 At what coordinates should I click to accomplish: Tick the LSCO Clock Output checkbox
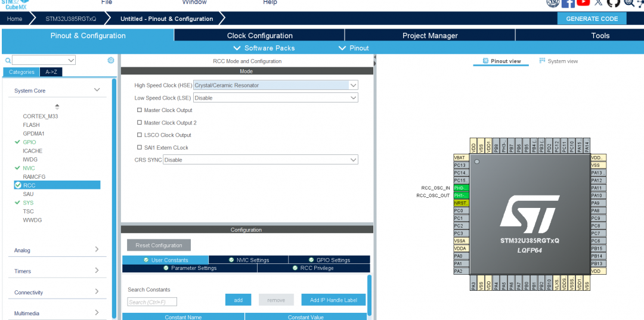click(140, 135)
